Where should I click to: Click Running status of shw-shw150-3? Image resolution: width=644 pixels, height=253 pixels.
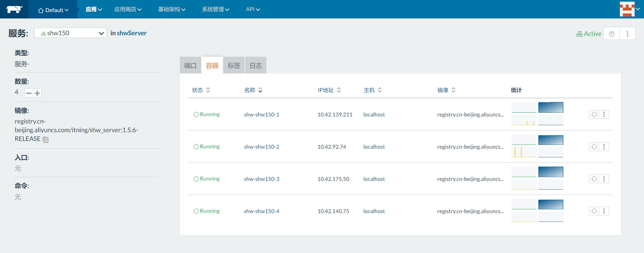[207, 179]
